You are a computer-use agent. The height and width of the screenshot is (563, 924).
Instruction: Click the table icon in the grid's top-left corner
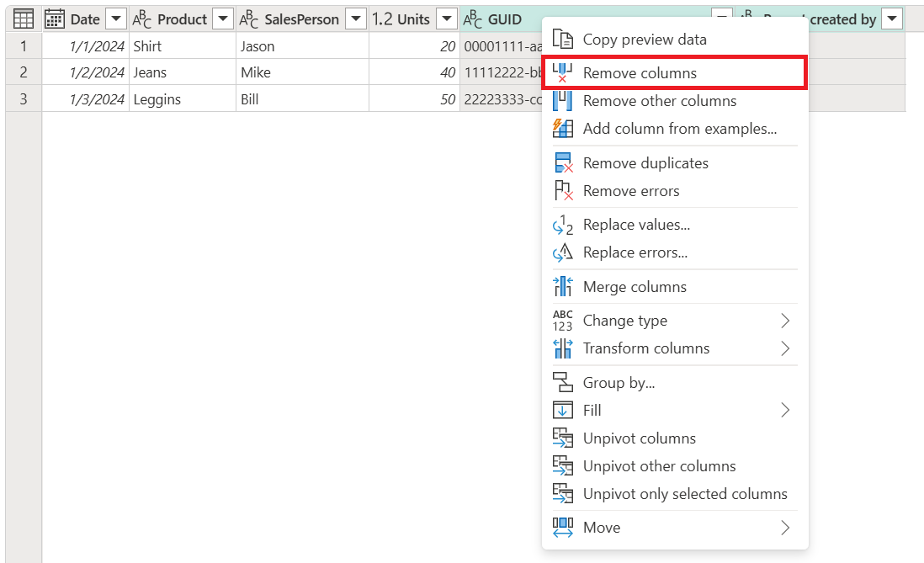(x=23, y=19)
